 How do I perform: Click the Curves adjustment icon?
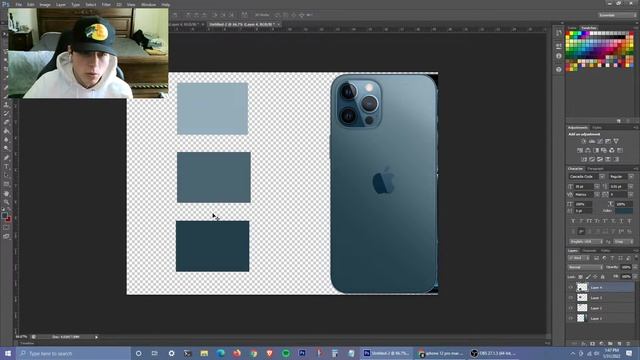[x=600, y=141]
